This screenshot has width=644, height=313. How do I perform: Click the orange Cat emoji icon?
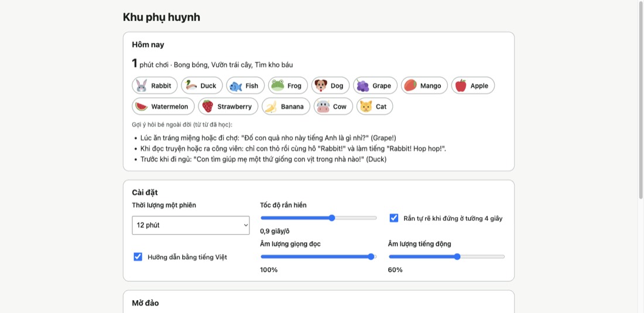click(x=366, y=106)
